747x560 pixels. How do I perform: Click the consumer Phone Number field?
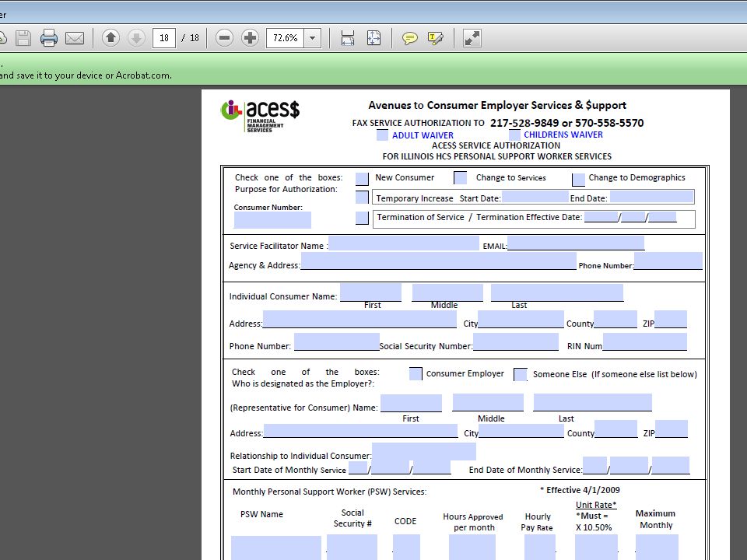click(337, 342)
